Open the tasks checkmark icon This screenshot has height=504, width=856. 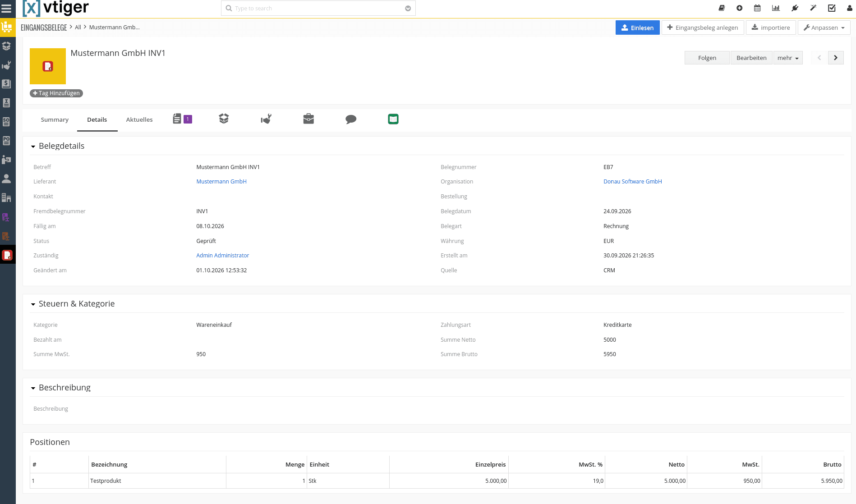point(832,8)
